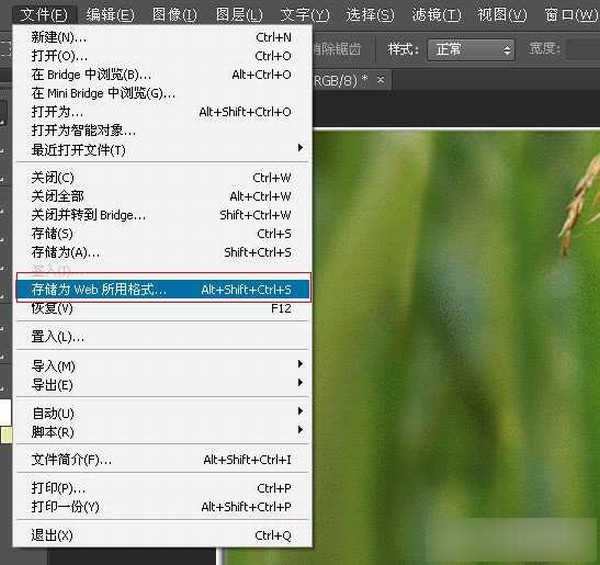Choose 打开为智能对象 menu item

pyautogui.click(x=84, y=131)
